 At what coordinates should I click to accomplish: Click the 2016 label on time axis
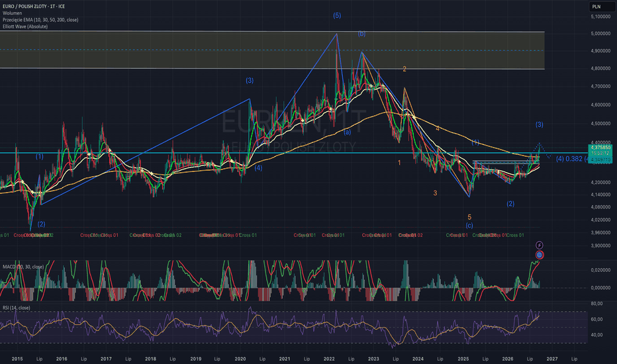pyautogui.click(x=62, y=359)
